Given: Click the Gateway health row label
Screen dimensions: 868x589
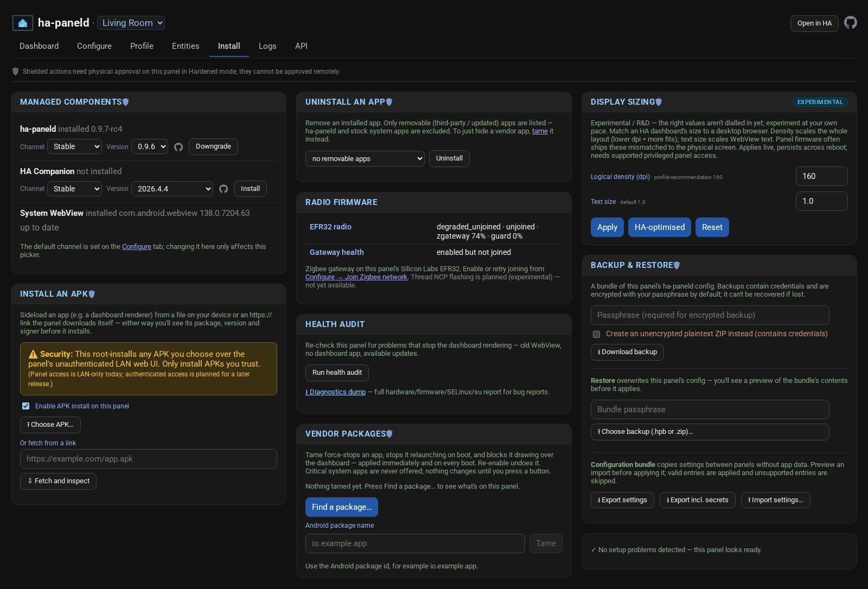Looking at the screenshot, I should pos(337,252).
